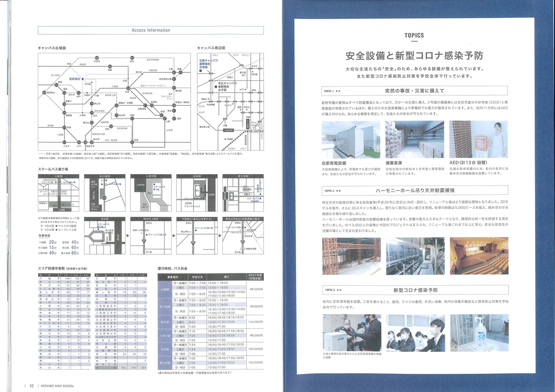
Task: Click the heading 突然の事故・災害に備えて
Action: coord(414,91)
